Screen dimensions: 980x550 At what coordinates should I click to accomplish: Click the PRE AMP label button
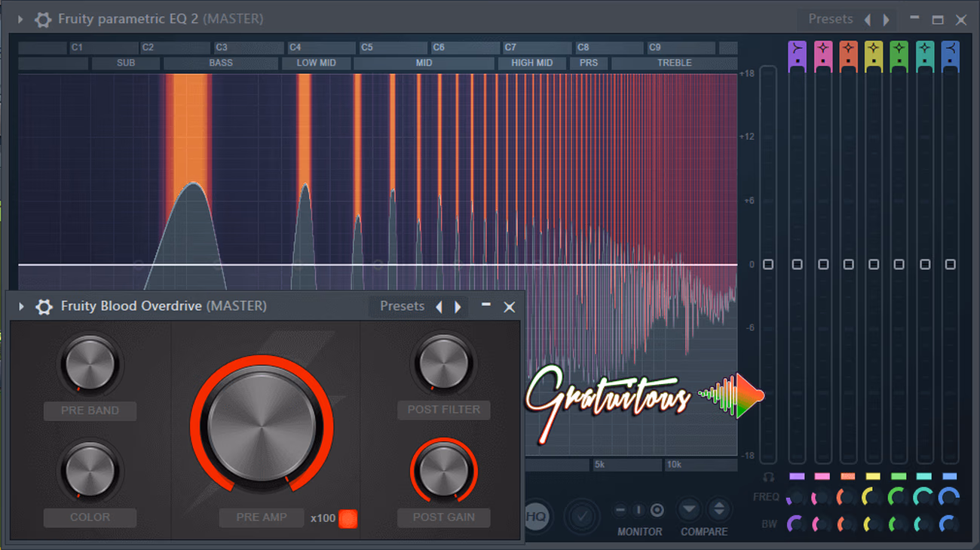(262, 518)
